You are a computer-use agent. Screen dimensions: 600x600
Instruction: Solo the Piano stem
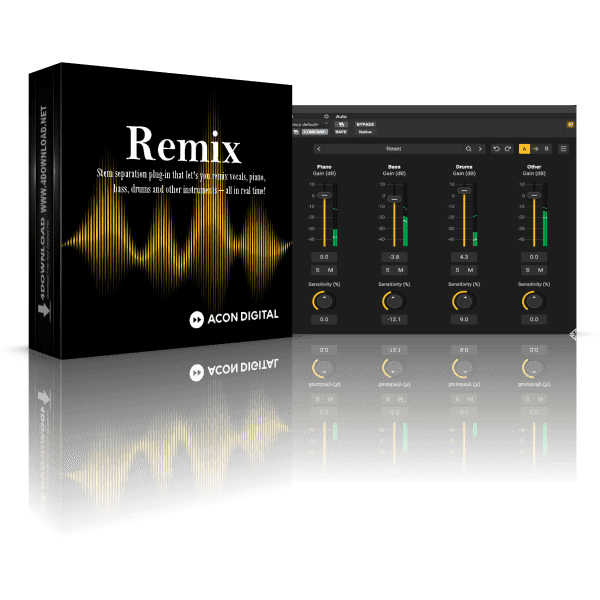(317, 270)
